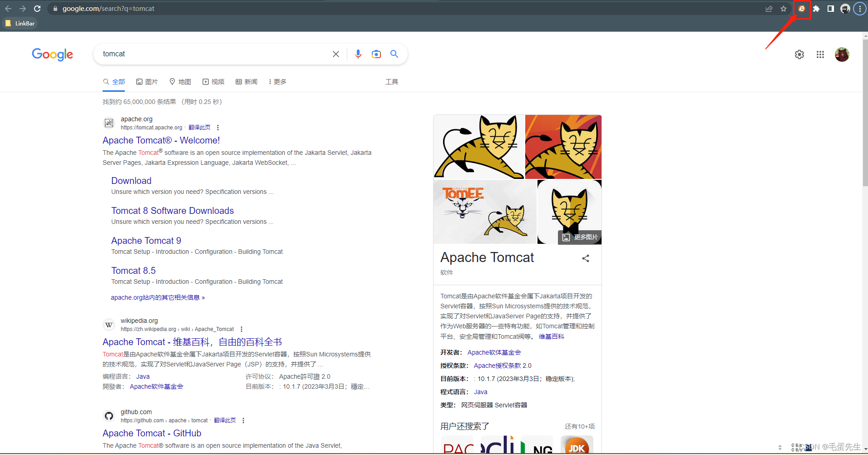The height and width of the screenshot is (455, 868).
Task: Open the Wikipedia Apache Tomcat result
Action: coord(192,342)
